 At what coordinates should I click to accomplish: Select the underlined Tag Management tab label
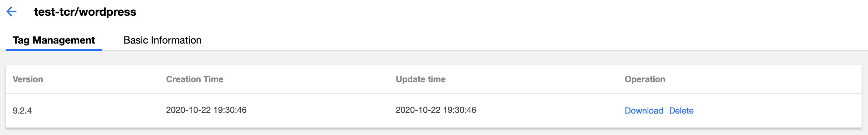click(54, 40)
